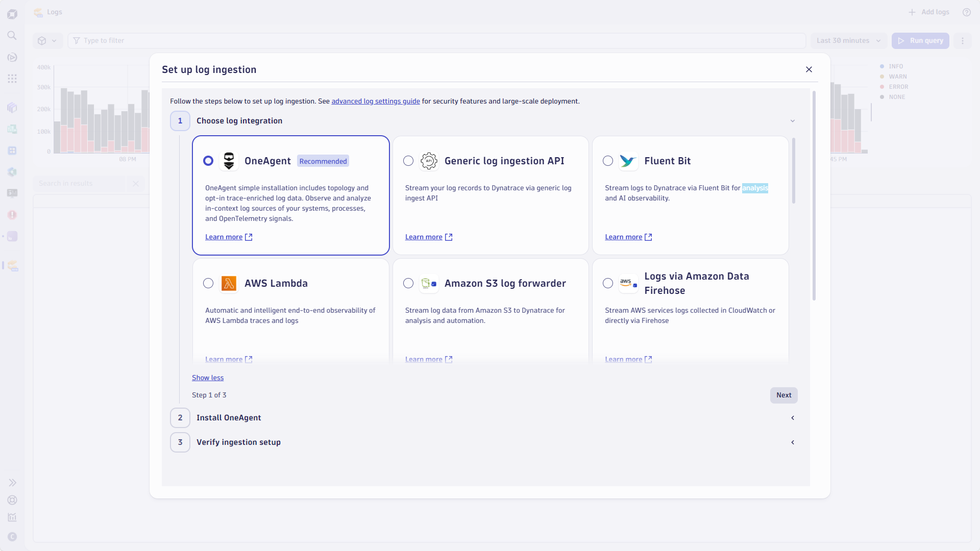
Task: Click the Fluent Bit logo icon
Action: click(x=628, y=161)
